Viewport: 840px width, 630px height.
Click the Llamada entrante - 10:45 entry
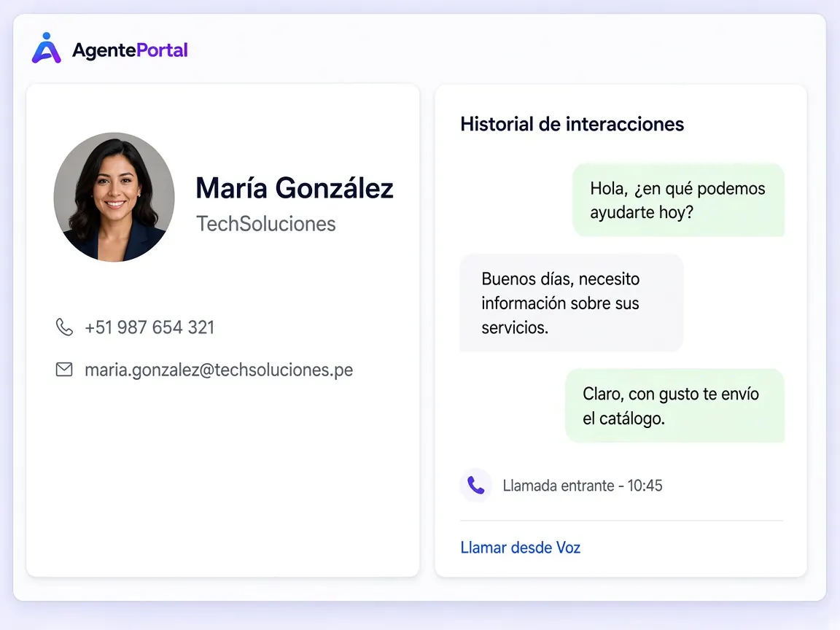tap(583, 486)
